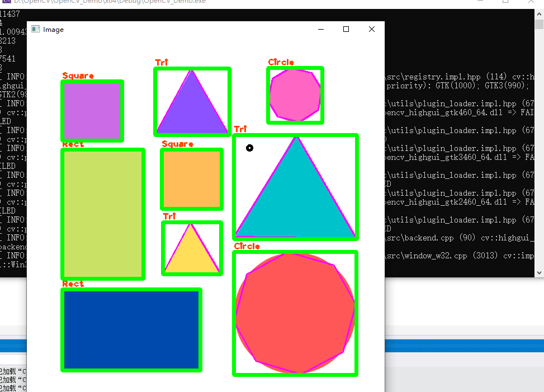Minimize the Image window
Screen dimensions: 544x392
point(321,30)
